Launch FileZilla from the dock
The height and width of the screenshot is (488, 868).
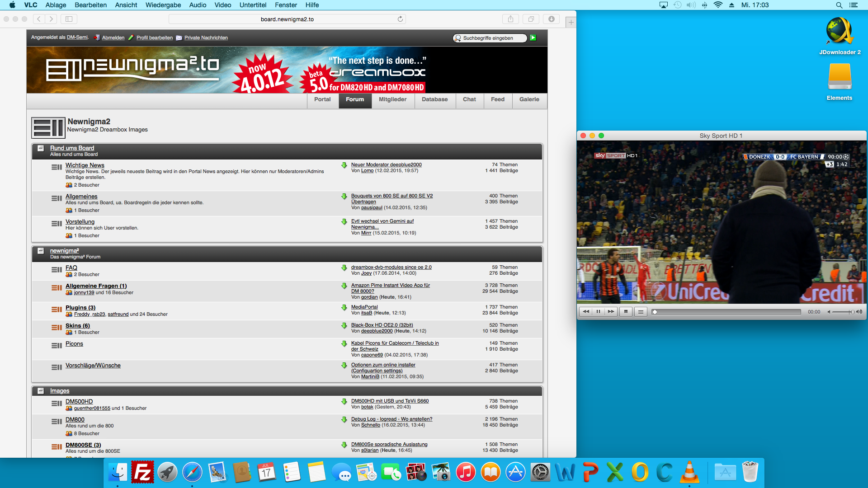pos(143,473)
